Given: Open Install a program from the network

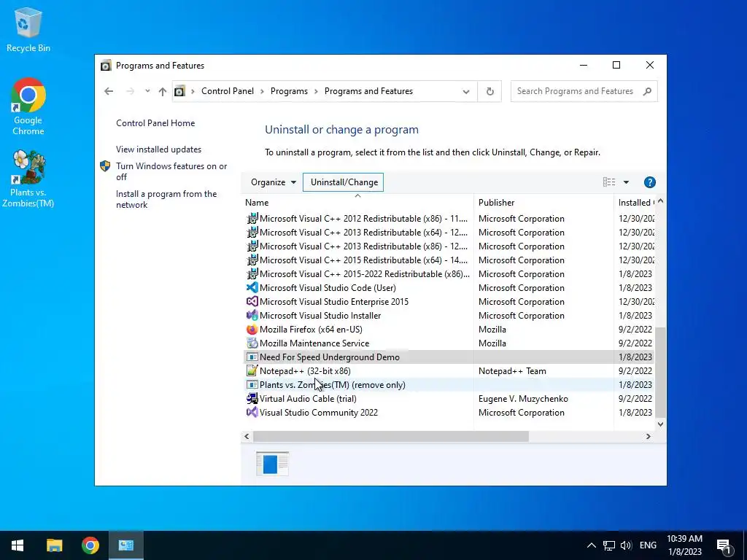Looking at the screenshot, I should point(166,199).
